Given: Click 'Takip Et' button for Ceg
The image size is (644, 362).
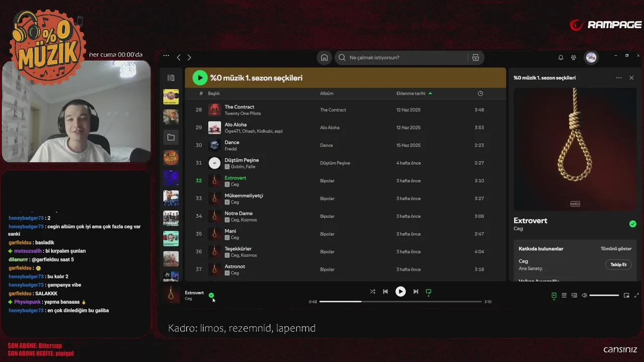Looking at the screenshot, I should (x=618, y=264).
